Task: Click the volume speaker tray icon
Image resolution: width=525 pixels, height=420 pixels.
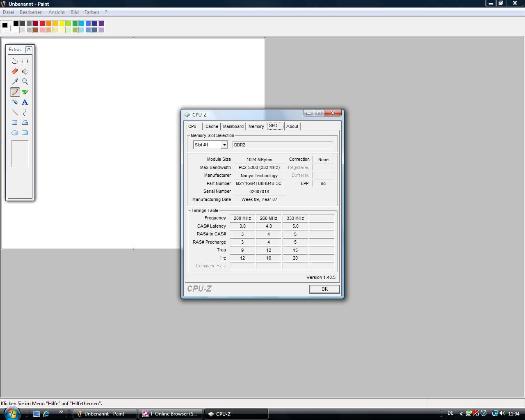Action: pyautogui.click(x=502, y=413)
